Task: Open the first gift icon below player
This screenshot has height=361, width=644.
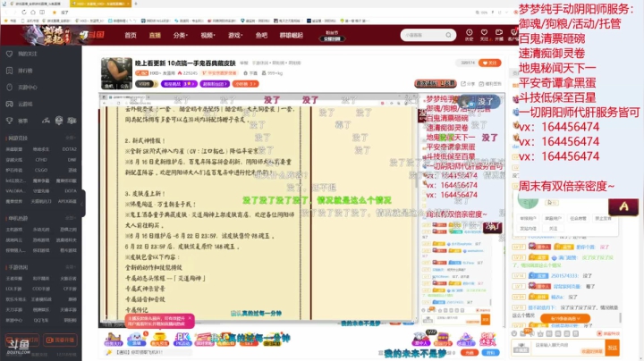Action: (114, 340)
